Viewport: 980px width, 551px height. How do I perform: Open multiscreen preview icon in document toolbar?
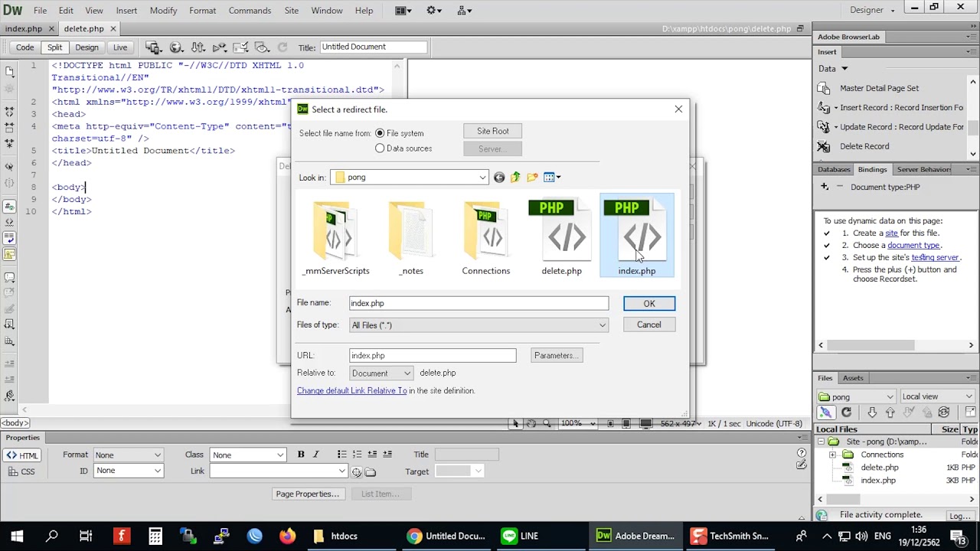point(153,47)
